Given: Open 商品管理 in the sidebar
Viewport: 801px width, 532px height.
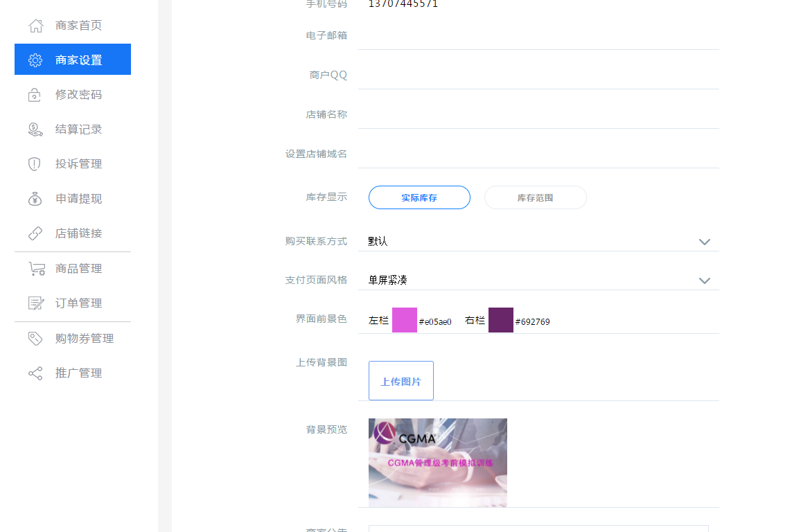Looking at the screenshot, I should 73,269.
